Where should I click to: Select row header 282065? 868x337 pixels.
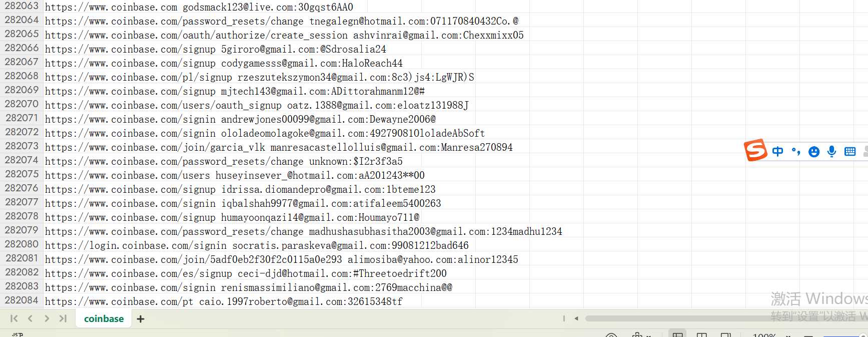pos(22,34)
